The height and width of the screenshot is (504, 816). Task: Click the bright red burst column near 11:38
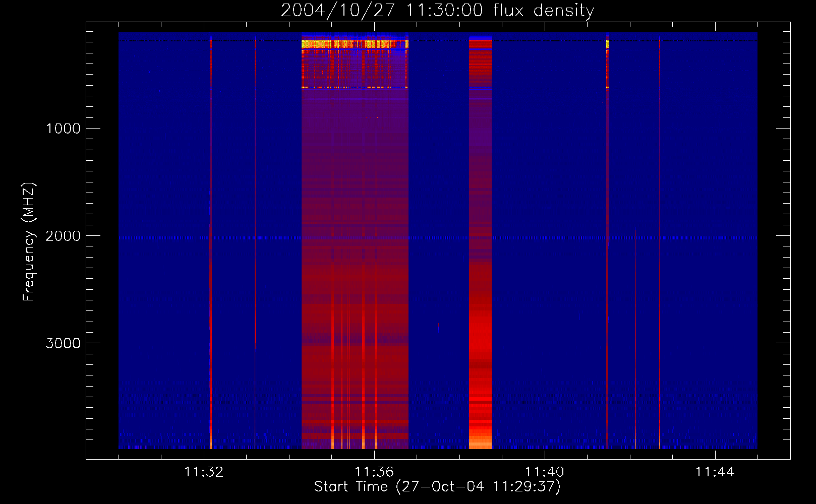[480, 242]
